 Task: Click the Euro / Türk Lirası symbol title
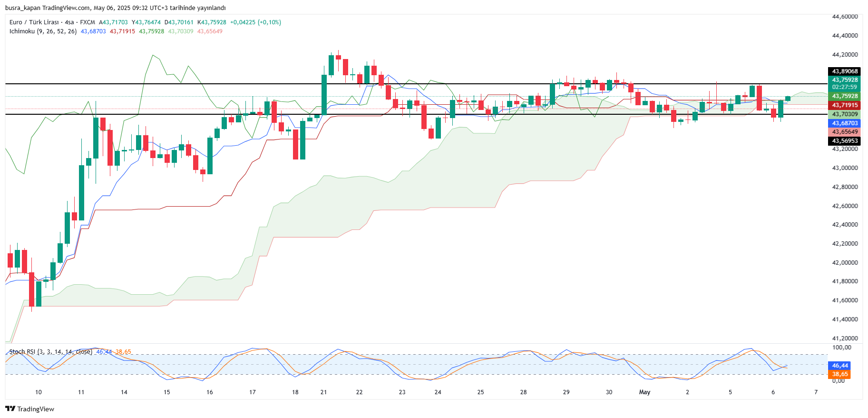click(34, 22)
